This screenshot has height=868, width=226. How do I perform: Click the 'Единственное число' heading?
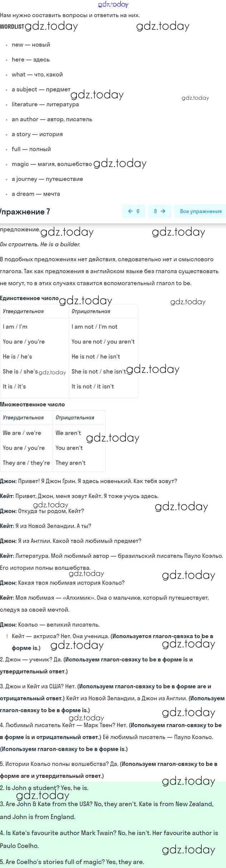29,298
